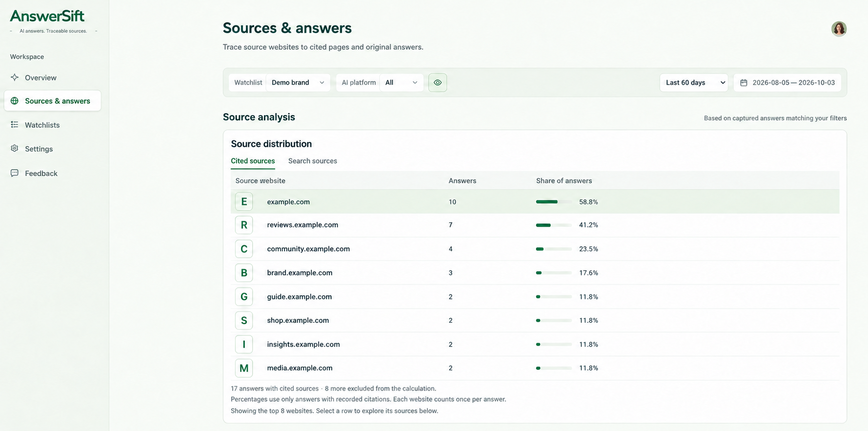Click the 41.2% share value
Screen dimensions: 868x431
(x=588, y=225)
